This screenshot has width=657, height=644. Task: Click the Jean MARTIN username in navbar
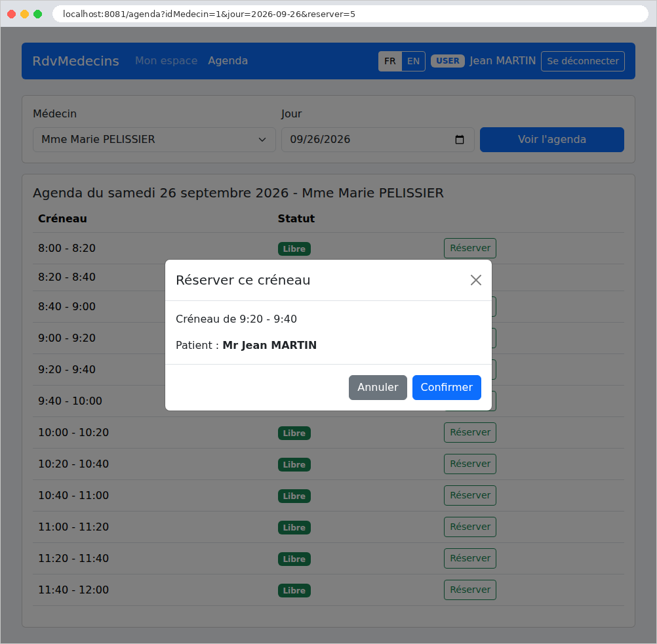pos(502,61)
